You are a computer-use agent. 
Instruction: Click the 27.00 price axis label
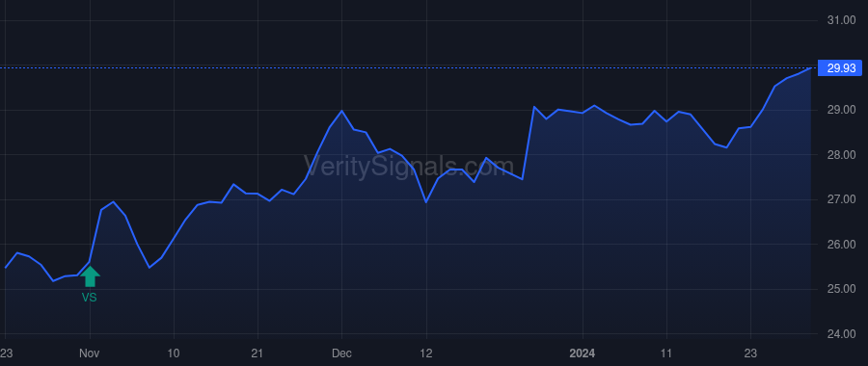841,199
